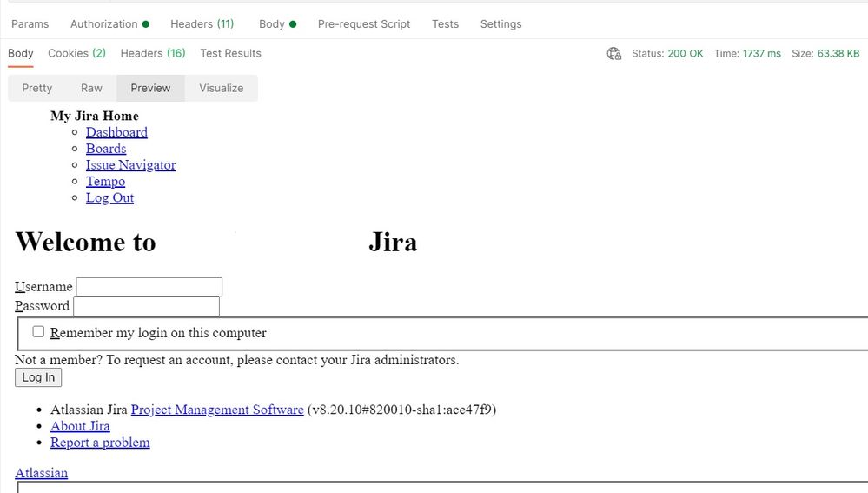The height and width of the screenshot is (493, 868).
Task: Open the About Jira link
Action: (x=80, y=426)
